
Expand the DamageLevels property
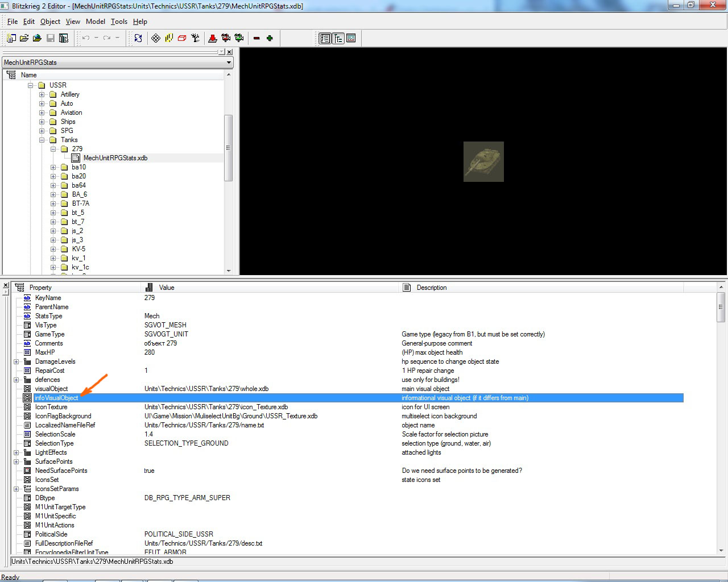coord(16,361)
